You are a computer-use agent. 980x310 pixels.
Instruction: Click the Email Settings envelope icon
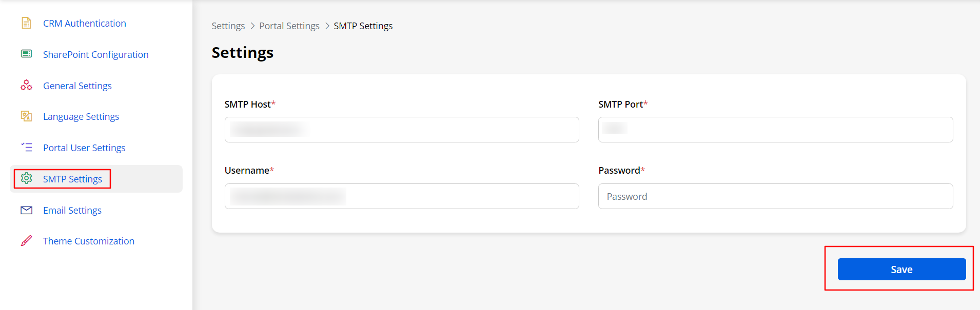point(26,210)
